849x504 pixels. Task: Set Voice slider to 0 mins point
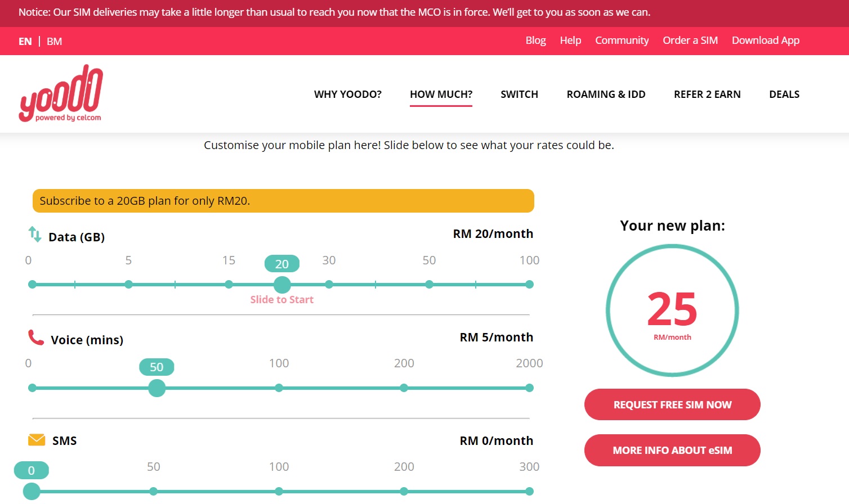(x=32, y=388)
